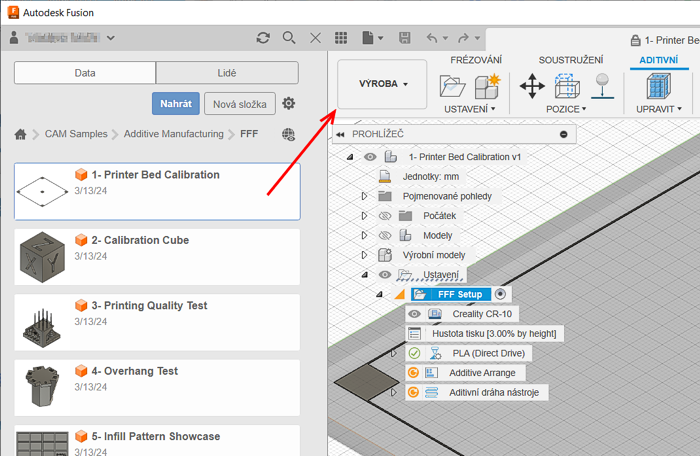Screen dimensions: 700x456
Task: Toggle the FFF Setup active radio button
Action: [x=501, y=294]
